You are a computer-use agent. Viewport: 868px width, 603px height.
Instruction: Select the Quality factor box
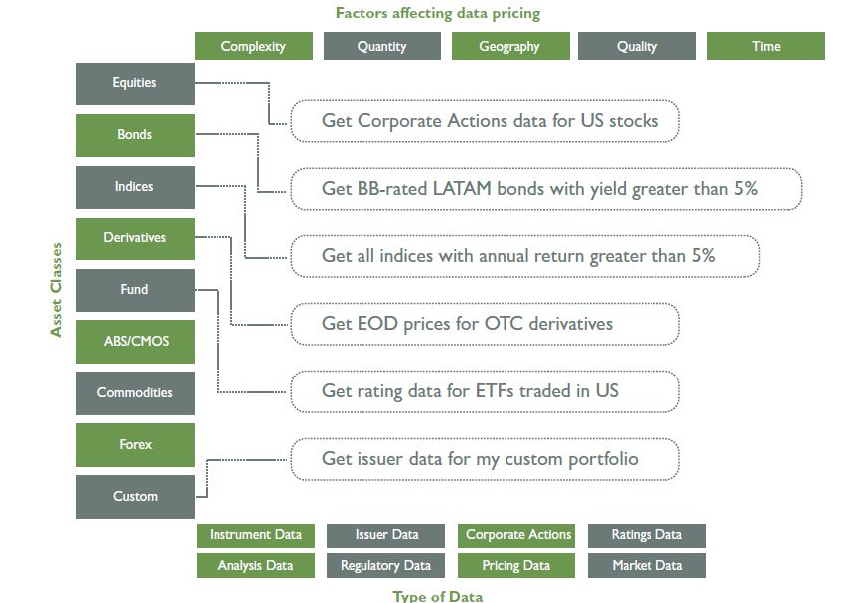637,46
